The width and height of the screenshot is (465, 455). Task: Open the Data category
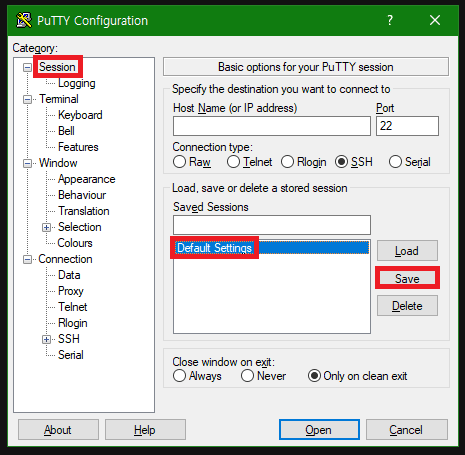(69, 275)
